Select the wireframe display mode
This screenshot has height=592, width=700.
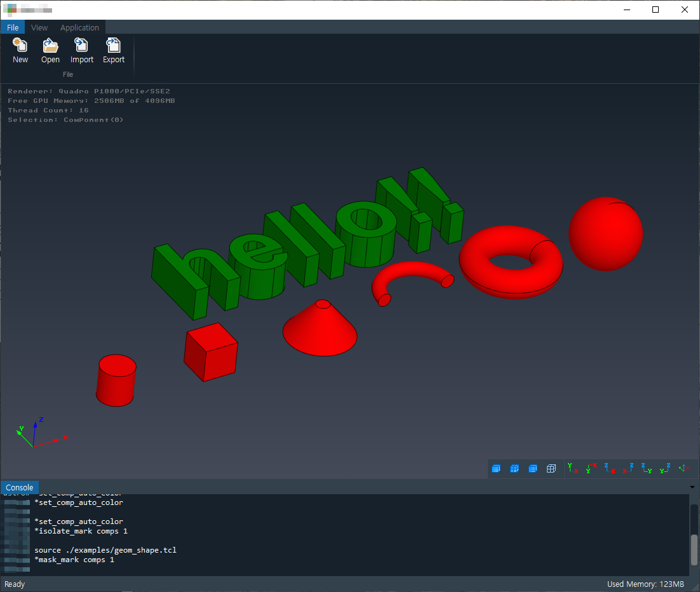(551, 468)
